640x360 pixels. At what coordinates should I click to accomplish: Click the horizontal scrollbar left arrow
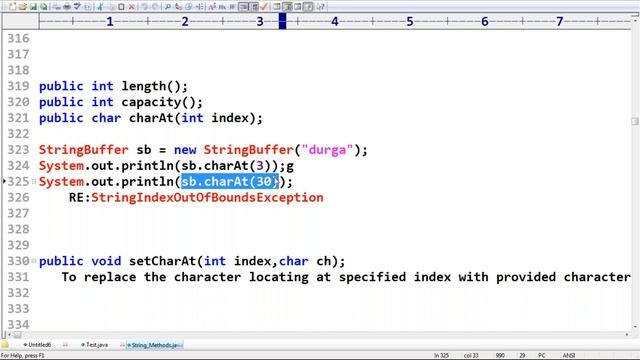point(9,335)
